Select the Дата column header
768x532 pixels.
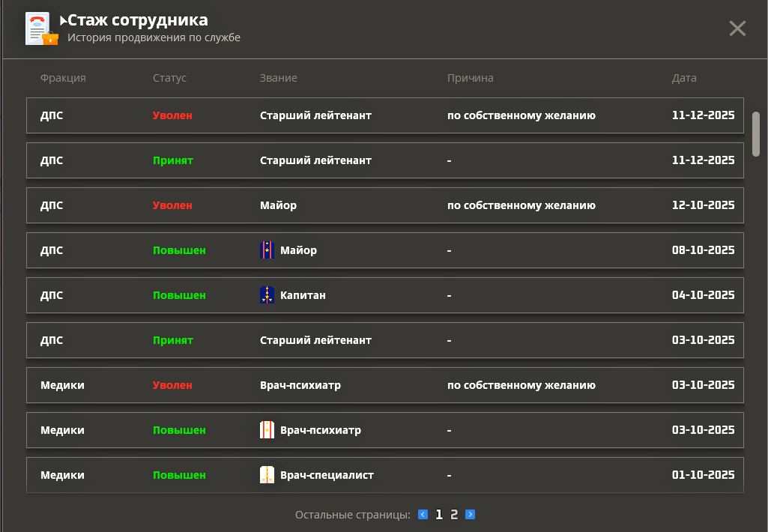[x=683, y=78]
